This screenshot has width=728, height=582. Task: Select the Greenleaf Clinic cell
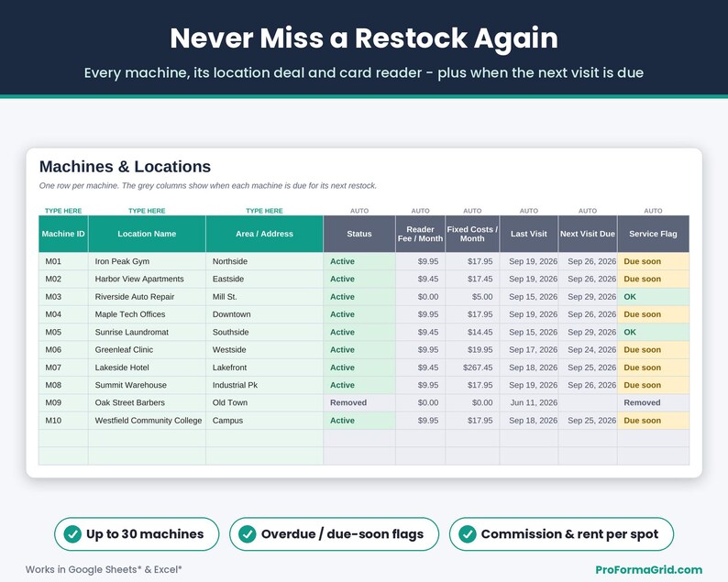pos(147,350)
